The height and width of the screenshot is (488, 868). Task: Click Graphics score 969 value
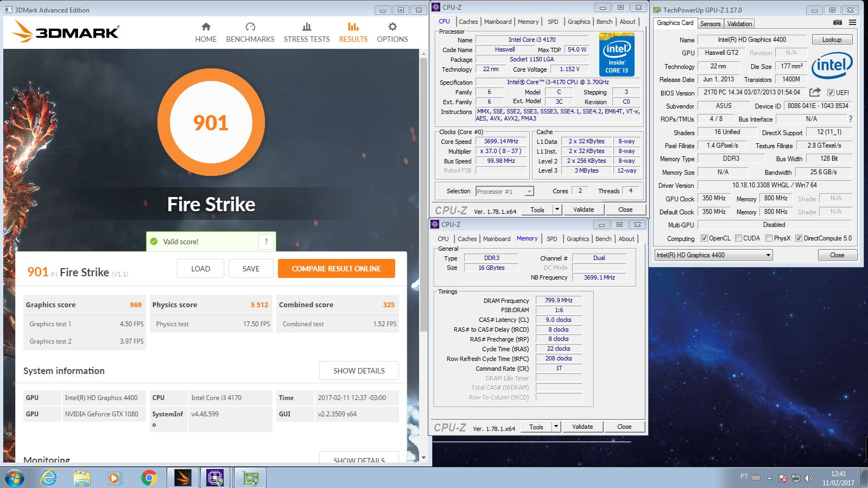tap(136, 305)
